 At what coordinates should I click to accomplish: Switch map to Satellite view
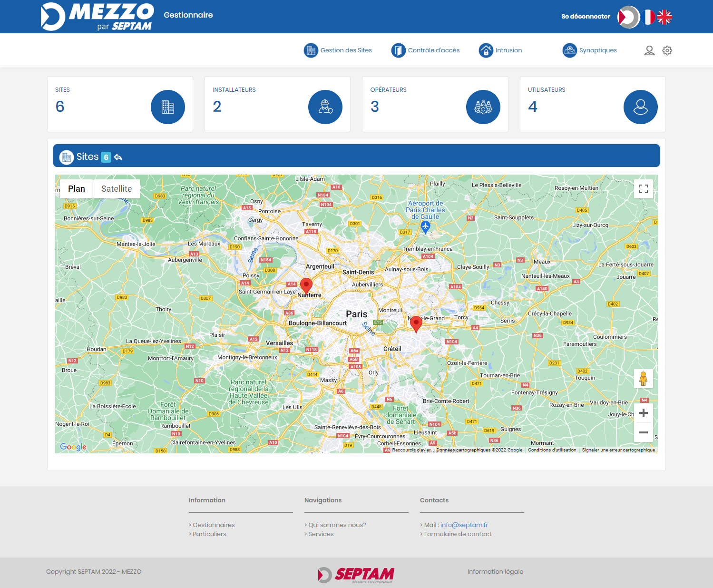pyautogui.click(x=117, y=189)
